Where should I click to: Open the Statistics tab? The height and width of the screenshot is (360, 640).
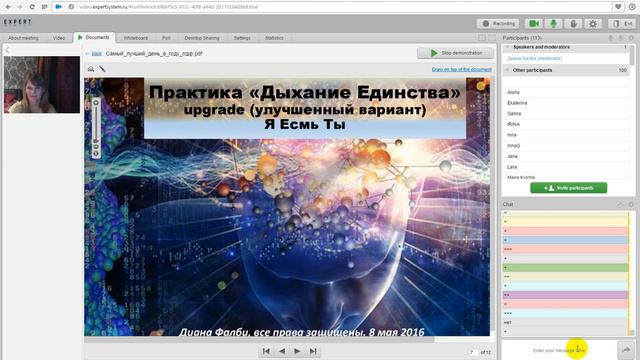(x=274, y=38)
